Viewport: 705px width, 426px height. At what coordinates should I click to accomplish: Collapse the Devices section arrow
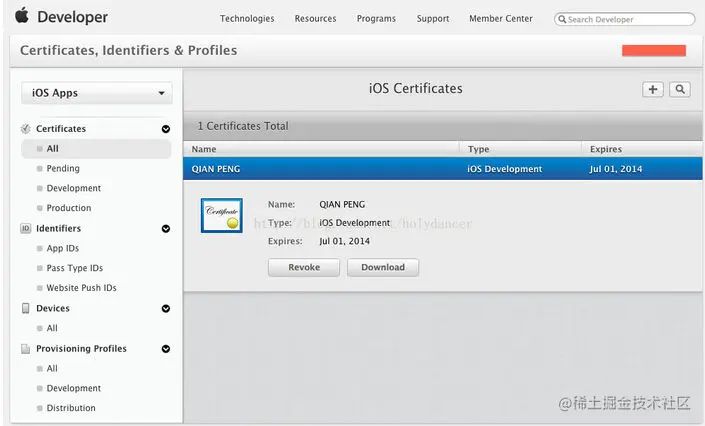166,309
